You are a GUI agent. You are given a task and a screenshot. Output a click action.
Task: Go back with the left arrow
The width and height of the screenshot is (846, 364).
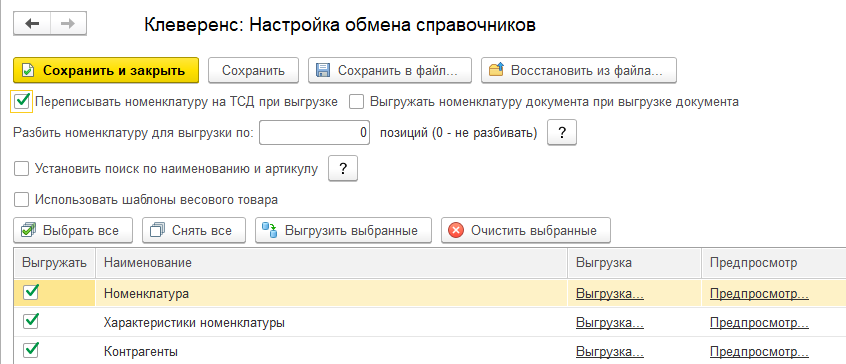click(x=32, y=24)
